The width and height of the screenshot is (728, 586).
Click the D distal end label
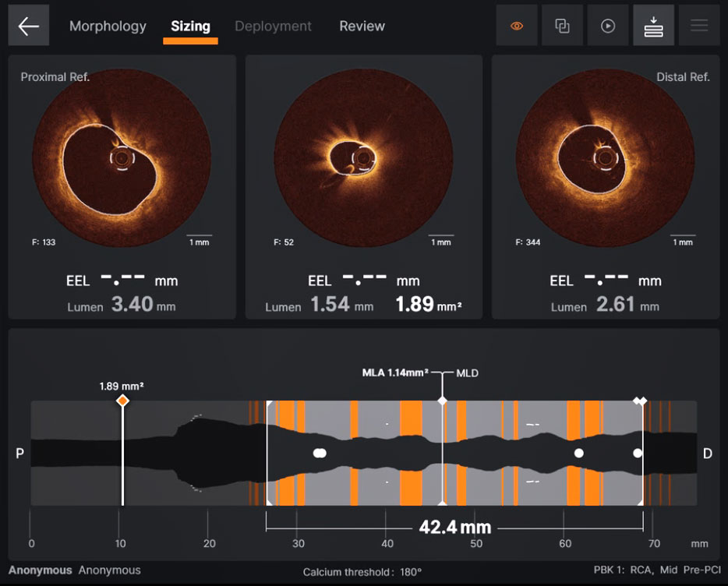[x=707, y=454]
